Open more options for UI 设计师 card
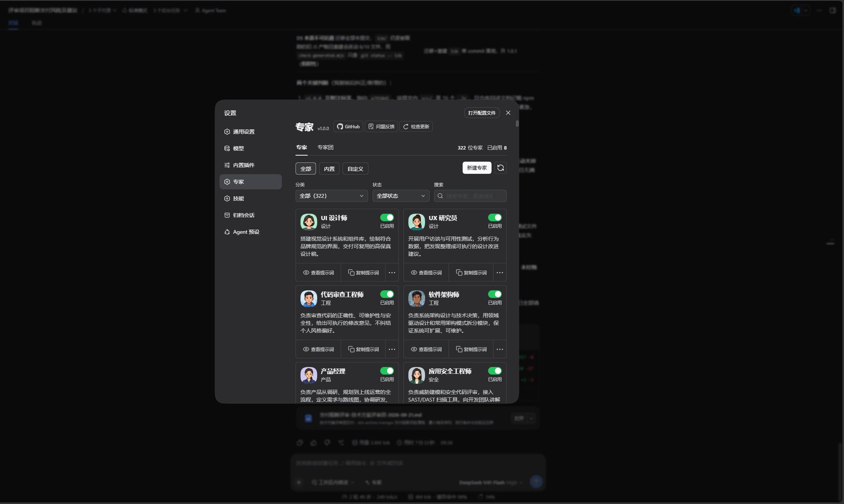Viewport: 844px width, 504px height. point(392,272)
